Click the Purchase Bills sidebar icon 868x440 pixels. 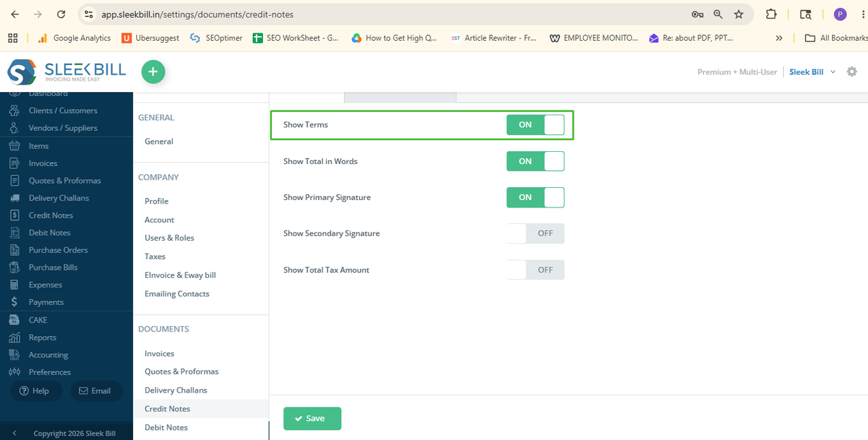pos(14,268)
